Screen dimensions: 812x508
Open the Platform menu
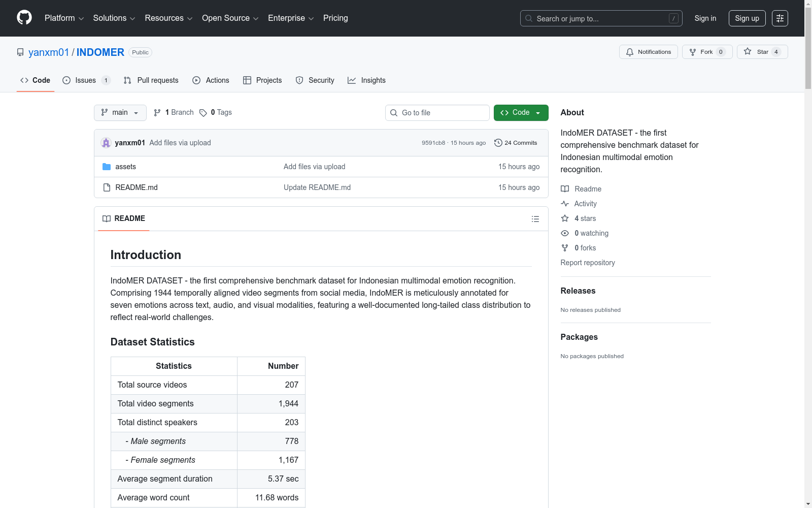64,18
